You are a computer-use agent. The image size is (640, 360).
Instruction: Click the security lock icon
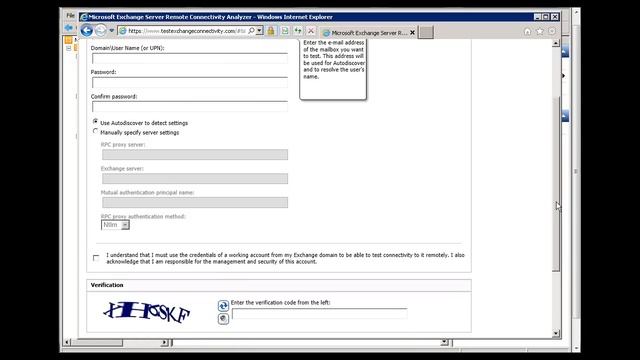click(x=271, y=31)
